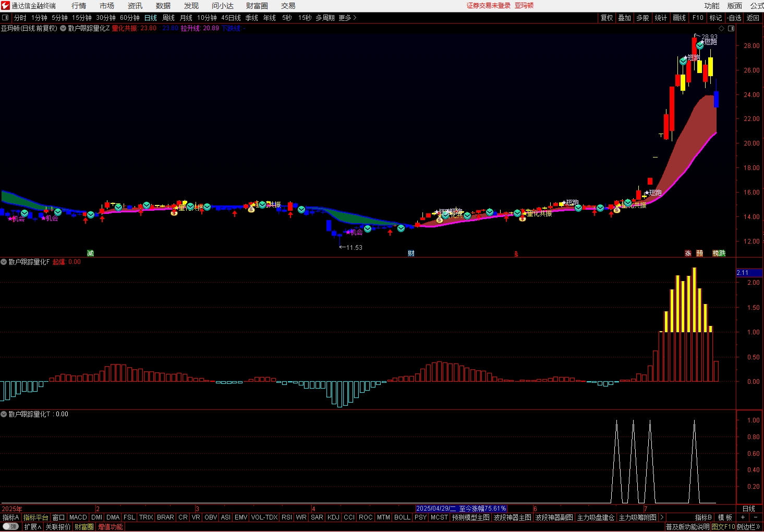Click the 多股 button

[x=643, y=18]
